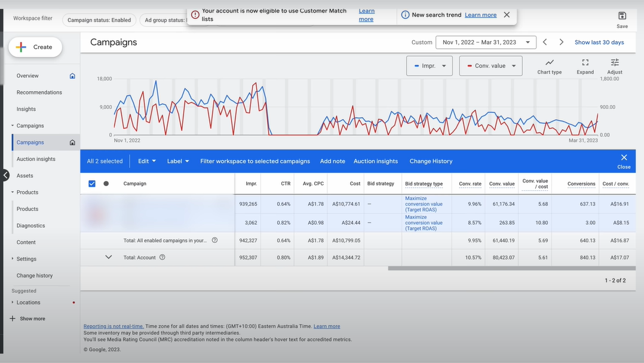Sort by the Conversions column header
644x363 pixels.
tap(581, 184)
